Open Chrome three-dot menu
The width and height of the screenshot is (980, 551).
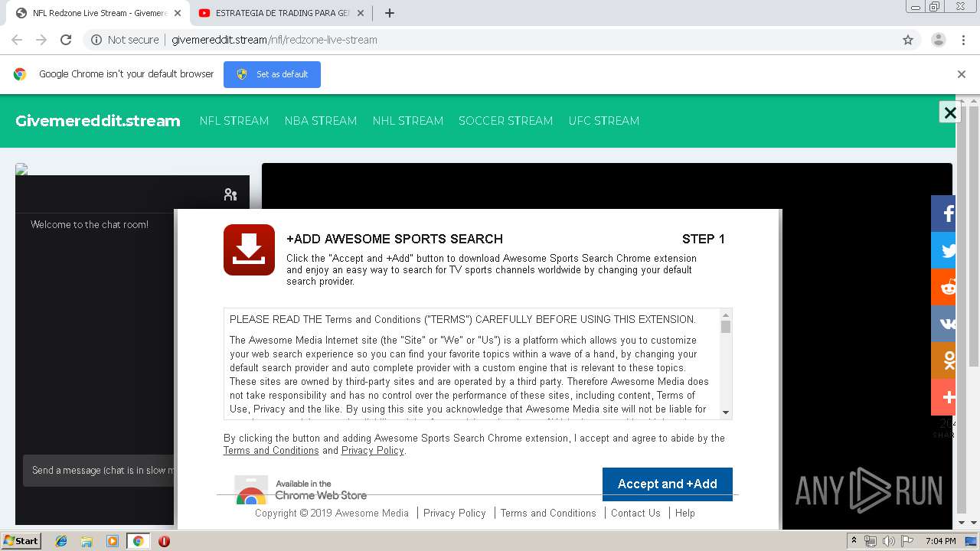[x=963, y=40]
